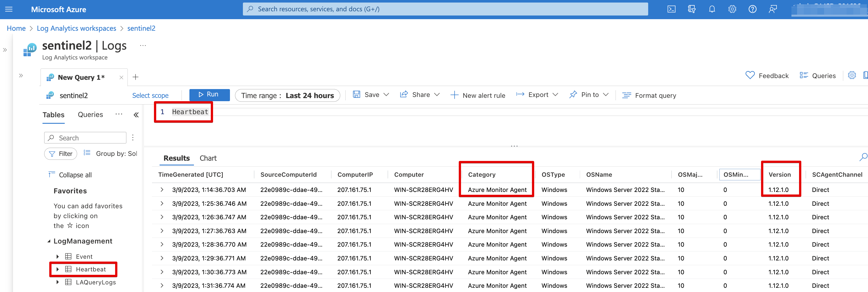Sort by TimeGenerated [UTC] column header
868x292 pixels.
(191, 174)
